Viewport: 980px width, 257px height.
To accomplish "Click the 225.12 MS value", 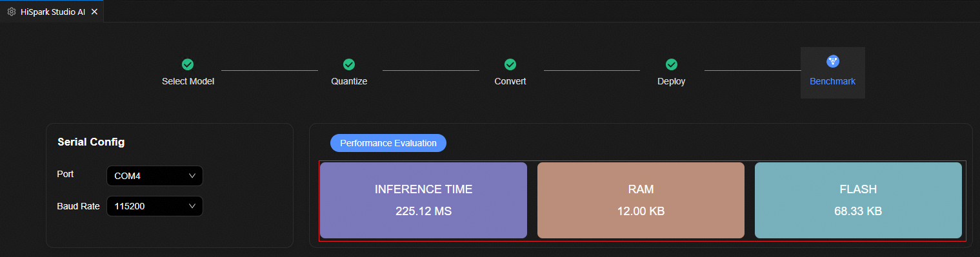I will coord(423,211).
